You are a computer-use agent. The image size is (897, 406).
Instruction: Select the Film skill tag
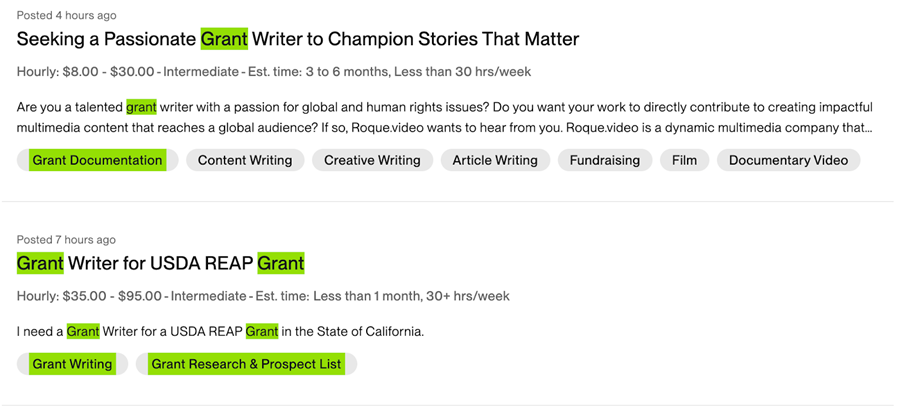685,160
